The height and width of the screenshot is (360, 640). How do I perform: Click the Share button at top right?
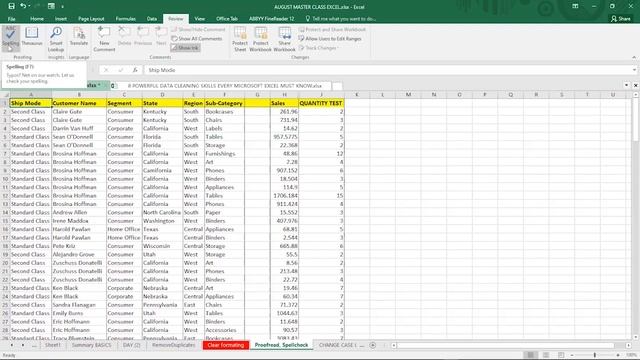click(621, 19)
